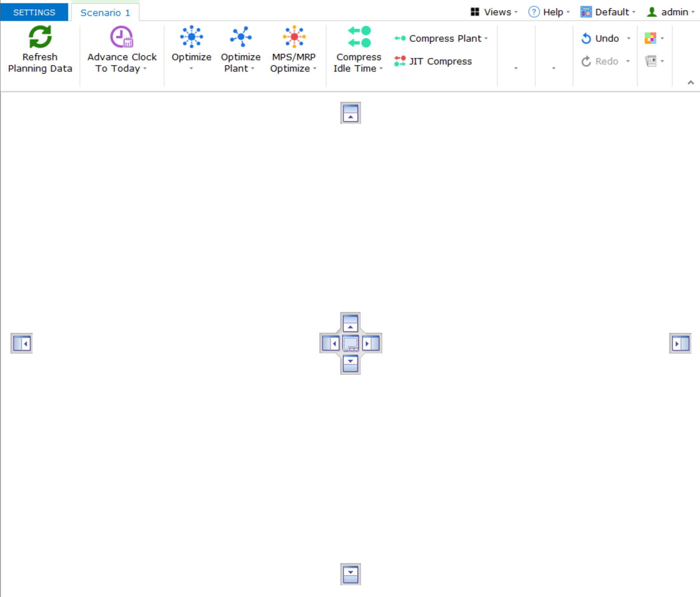
Task: Click the gray document pages icon
Action: point(650,61)
